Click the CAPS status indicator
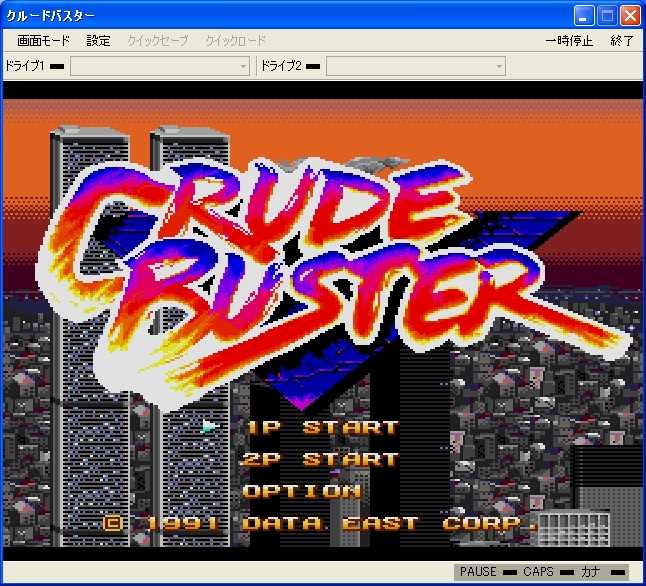Screen dimensions: 646x586 tap(548, 572)
